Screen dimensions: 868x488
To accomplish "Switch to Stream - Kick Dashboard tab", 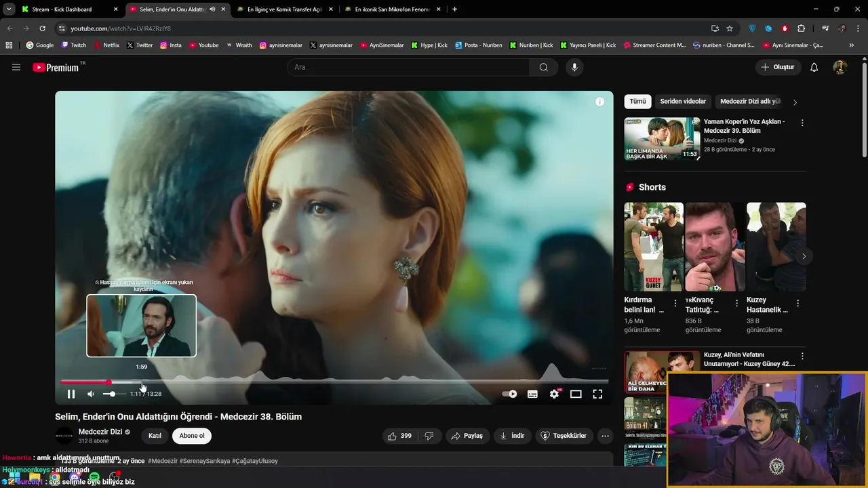I will coord(69,9).
